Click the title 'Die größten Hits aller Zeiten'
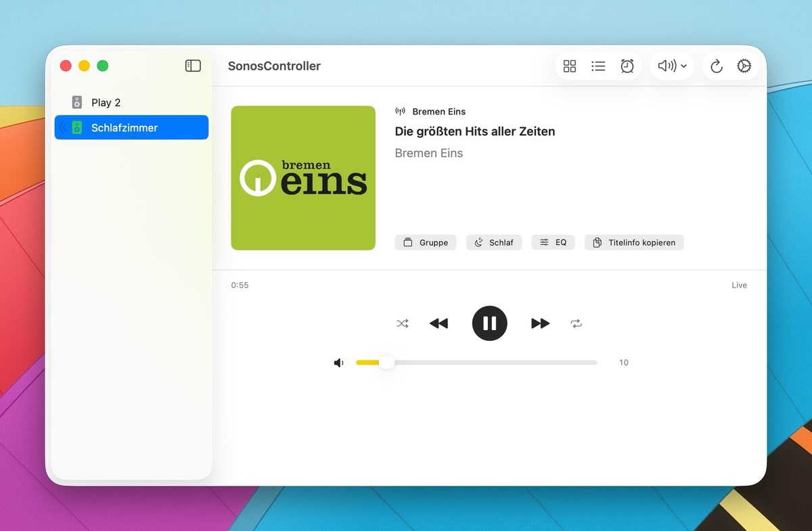This screenshot has height=531, width=812. pyautogui.click(x=475, y=131)
